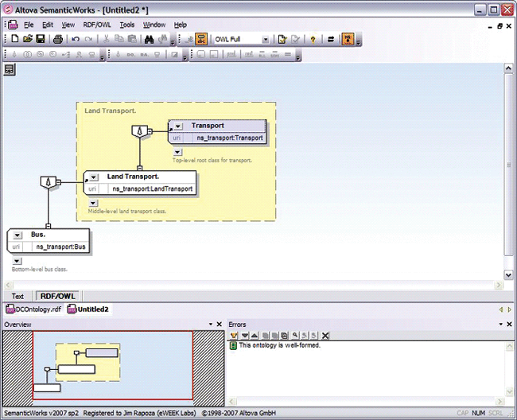
Task: Click the Overview panel thumbnail diagram
Action: point(113,365)
